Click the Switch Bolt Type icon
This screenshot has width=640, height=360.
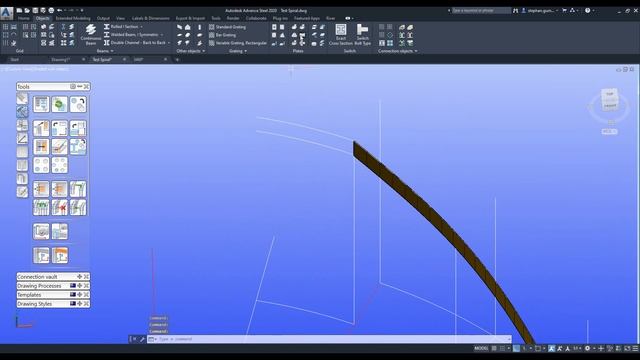pos(362,34)
